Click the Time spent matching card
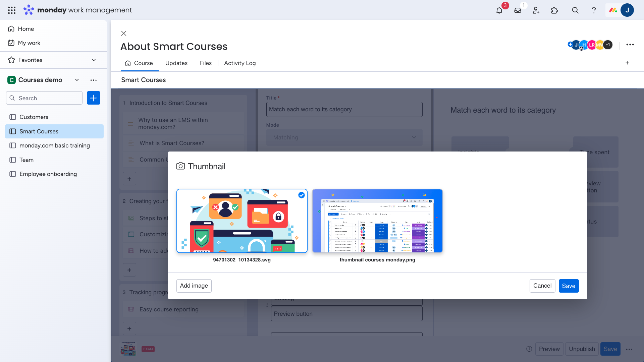 pyautogui.click(x=596, y=152)
